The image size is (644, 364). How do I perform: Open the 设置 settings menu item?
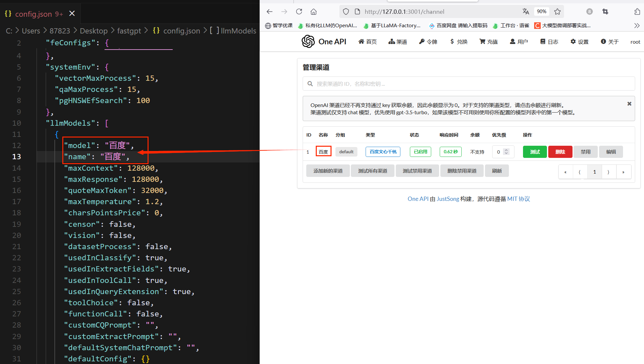[579, 42]
